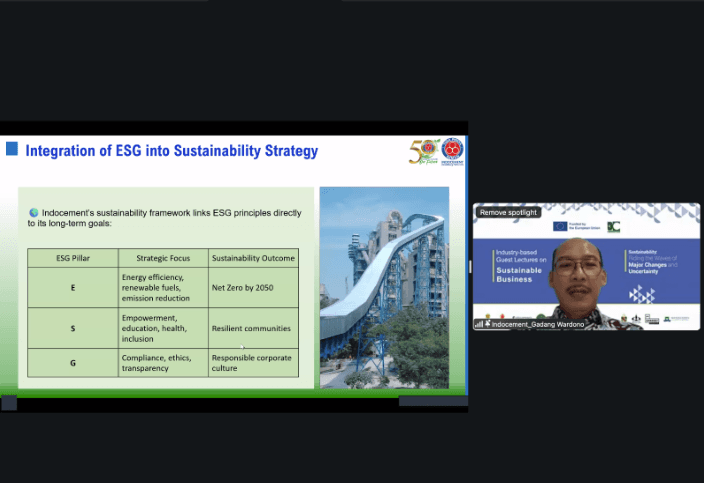Screen dimensions: 704x483
Task: Click the Empowerment, education, health cell
Action: (163, 328)
